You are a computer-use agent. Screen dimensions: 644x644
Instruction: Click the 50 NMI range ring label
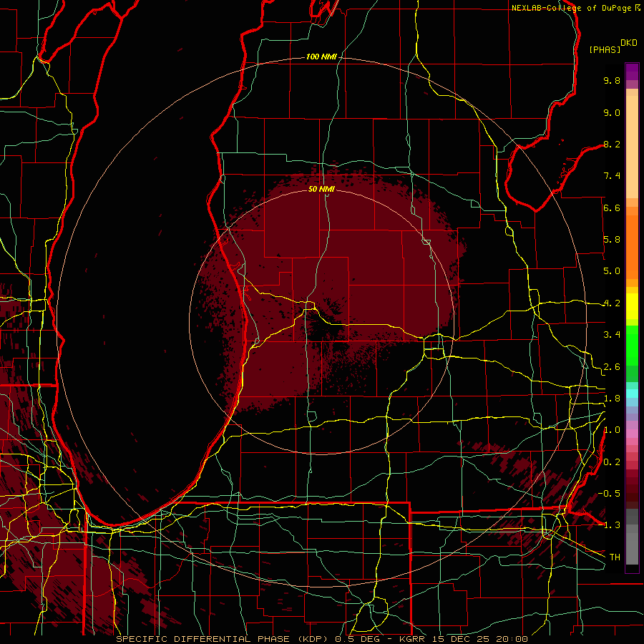click(x=321, y=189)
